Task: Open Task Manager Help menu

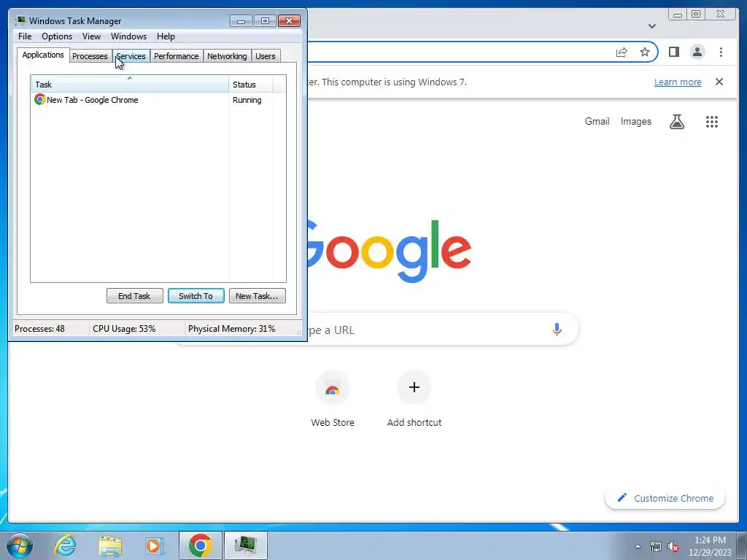Action: click(166, 36)
